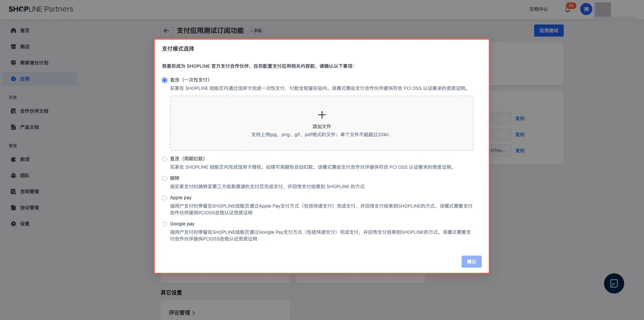Expand 评论管理 chevron
644x320 pixels.
tap(194, 313)
